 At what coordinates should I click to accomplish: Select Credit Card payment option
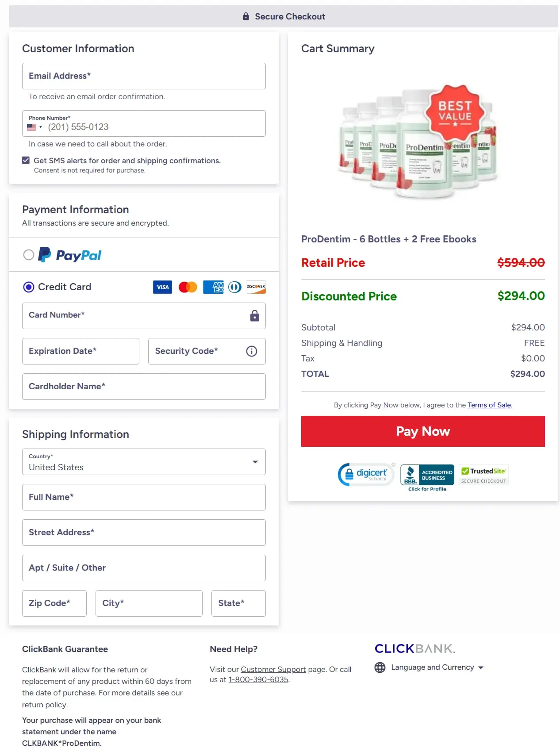[28, 287]
